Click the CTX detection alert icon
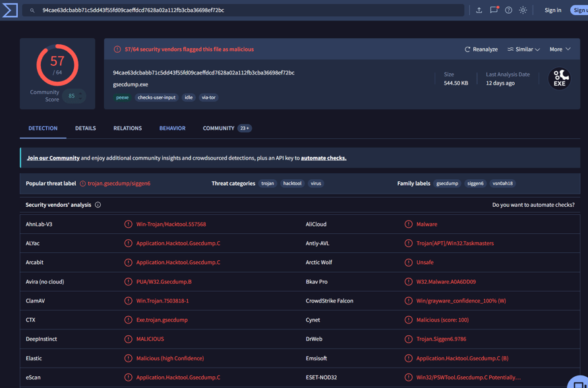The height and width of the screenshot is (388, 588). coord(129,319)
